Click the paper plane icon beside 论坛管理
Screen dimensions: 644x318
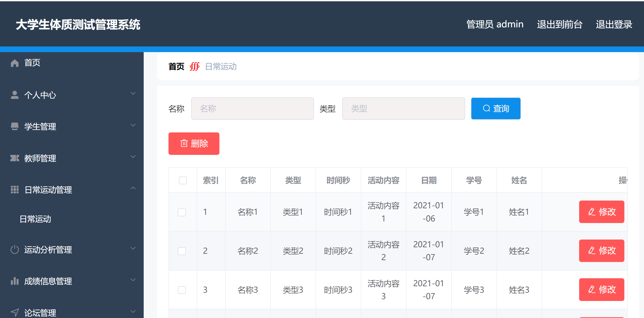point(14,311)
